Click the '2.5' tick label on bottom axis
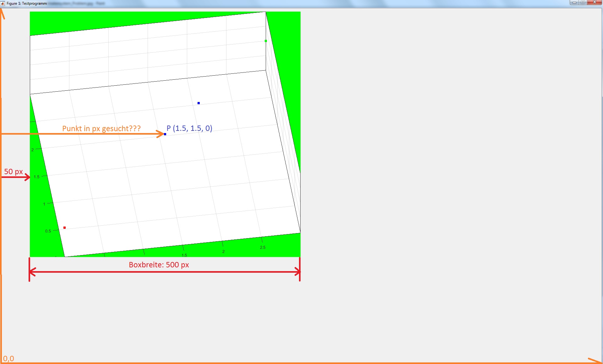The image size is (603, 364). point(263,247)
